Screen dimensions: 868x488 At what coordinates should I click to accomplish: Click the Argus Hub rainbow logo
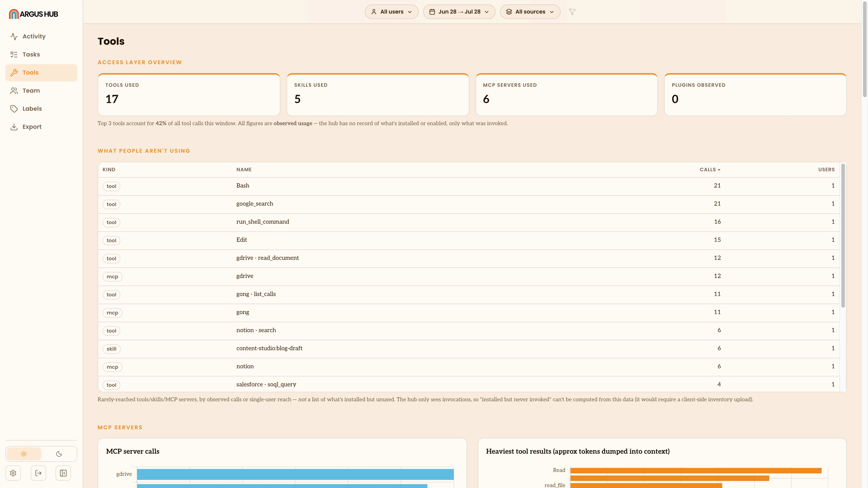(x=14, y=14)
